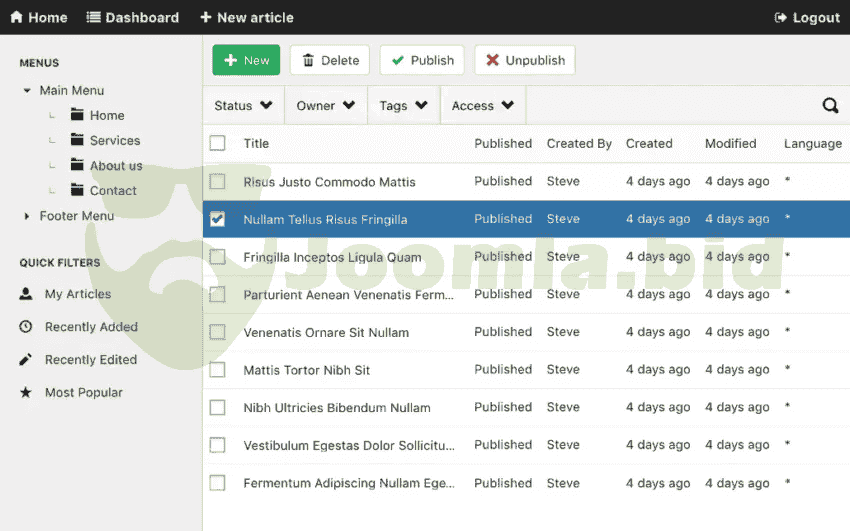Image resolution: width=850 pixels, height=531 pixels.
Task: Open the Status filter dropdown
Action: pyautogui.click(x=243, y=106)
